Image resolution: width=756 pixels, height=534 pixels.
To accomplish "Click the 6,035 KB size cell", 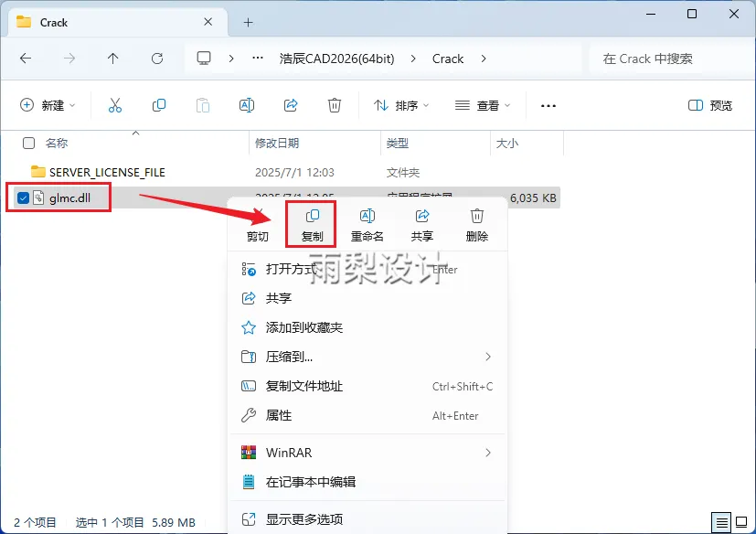I will coord(533,198).
